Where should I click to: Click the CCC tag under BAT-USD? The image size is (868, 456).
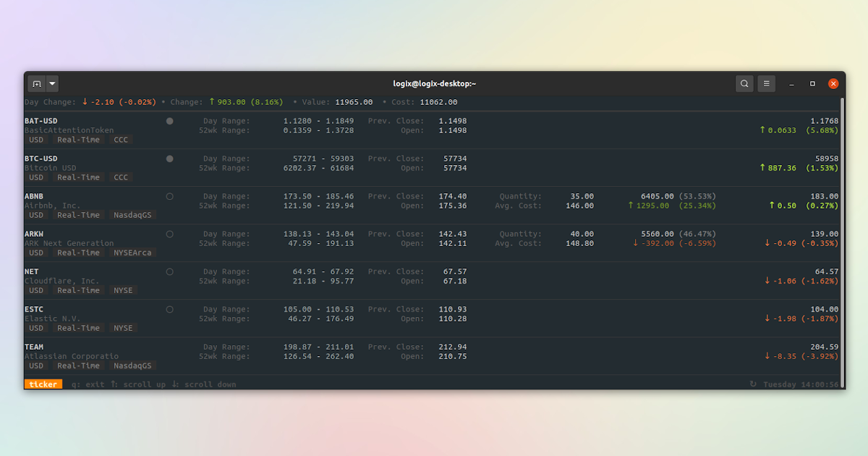click(x=121, y=140)
